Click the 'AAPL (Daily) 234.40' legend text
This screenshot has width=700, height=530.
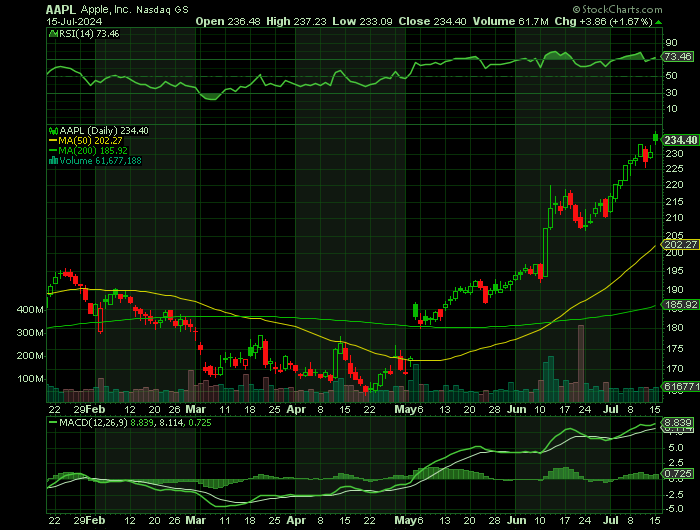tap(104, 131)
